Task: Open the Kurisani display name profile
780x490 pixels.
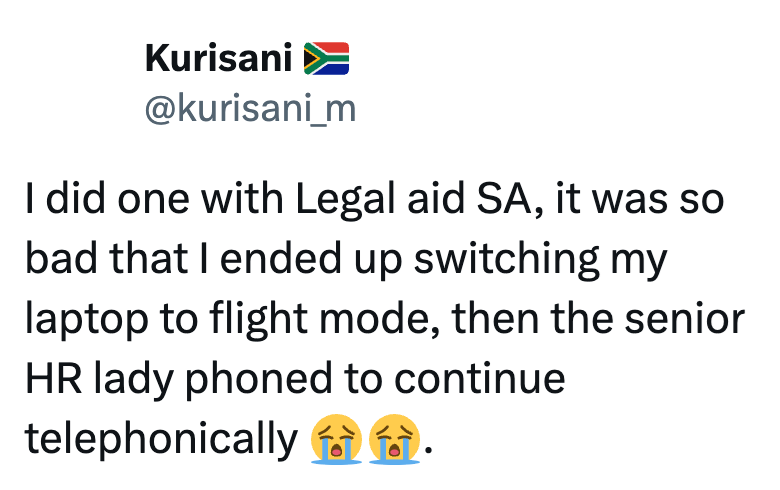Action: coord(218,60)
